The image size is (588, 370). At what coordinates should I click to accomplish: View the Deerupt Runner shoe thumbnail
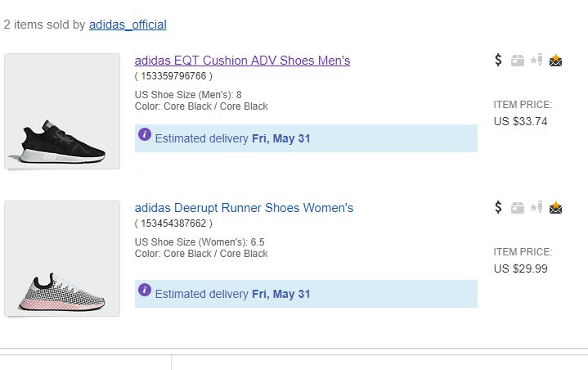pyautogui.click(x=62, y=259)
